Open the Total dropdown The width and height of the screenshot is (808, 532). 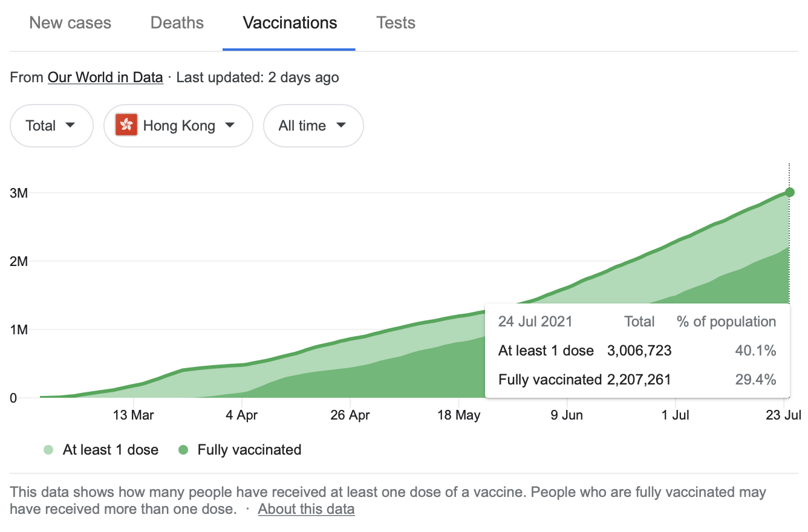click(x=51, y=126)
